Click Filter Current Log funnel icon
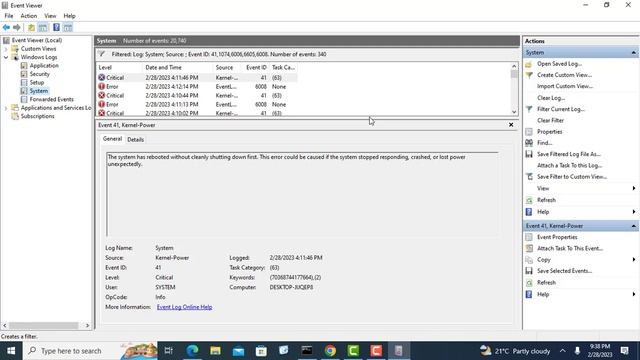The width and height of the screenshot is (640, 360). (529, 109)
